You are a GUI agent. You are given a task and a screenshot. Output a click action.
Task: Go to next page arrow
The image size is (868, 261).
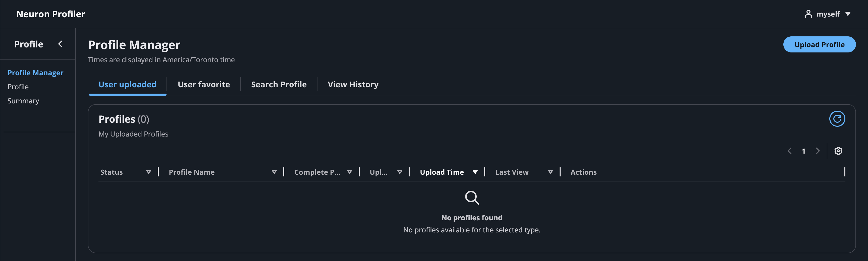pos(818,151)
